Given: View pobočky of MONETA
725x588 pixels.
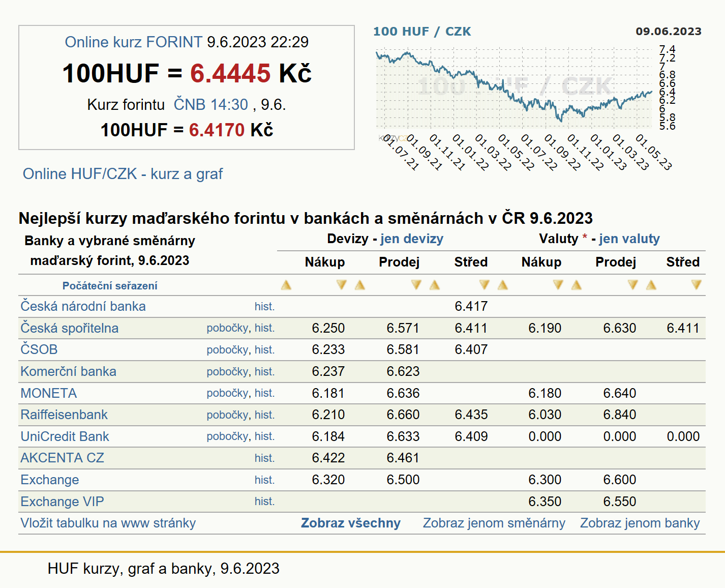Looking at the screenshot, I should tap(227, 393).
